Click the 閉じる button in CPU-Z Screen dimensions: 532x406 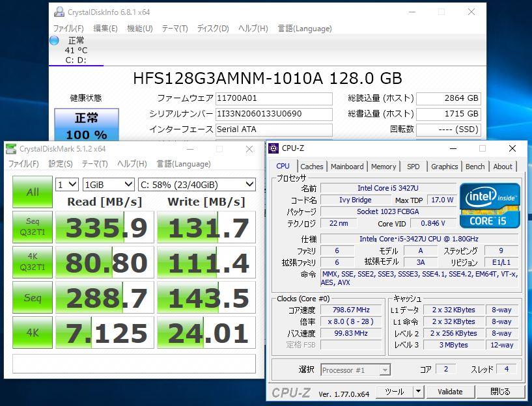pyautogui.click(x=500, y=392)
